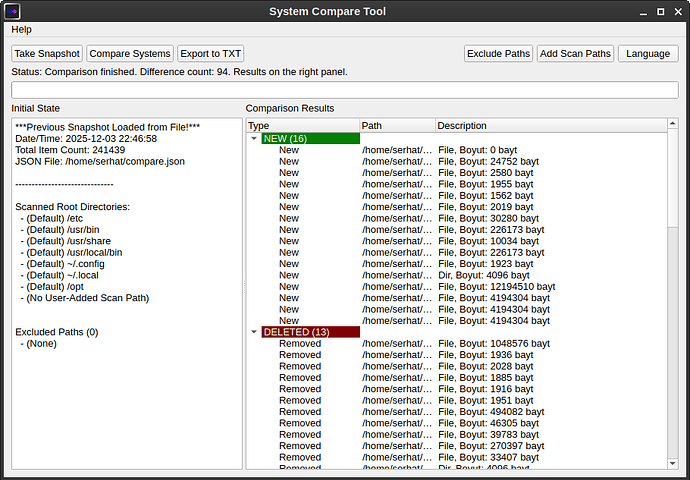Click the empty text field below the status line

[344, 90]
